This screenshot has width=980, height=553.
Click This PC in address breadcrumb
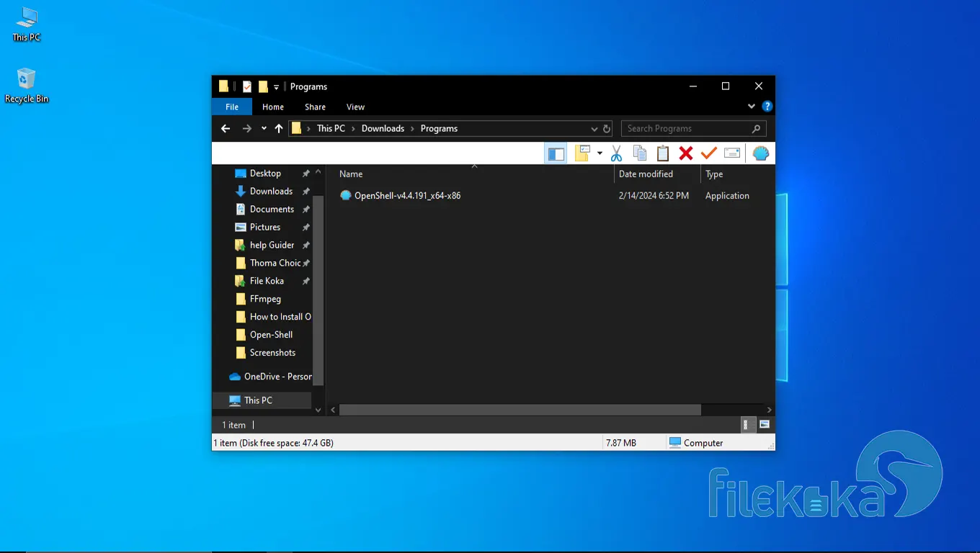331,129
